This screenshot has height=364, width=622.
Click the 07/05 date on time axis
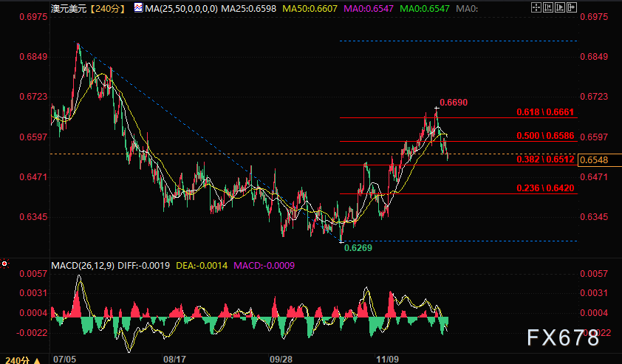tap(64, 360)
